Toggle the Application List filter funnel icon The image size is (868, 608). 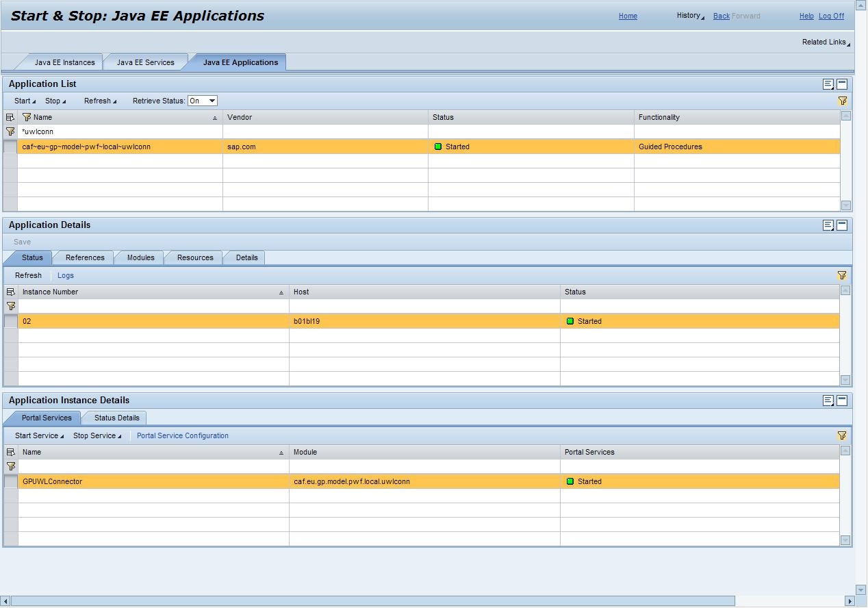point(843,101)
